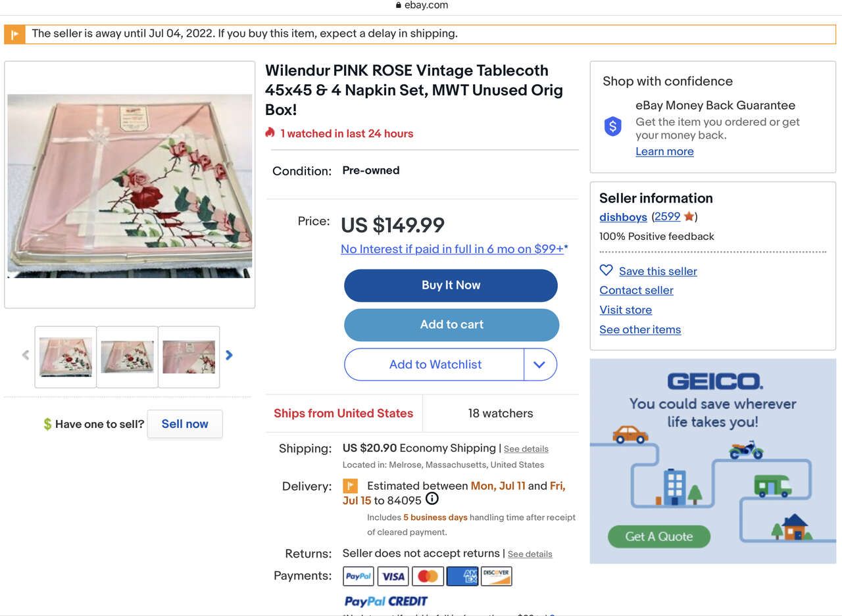
Task: Click the Discover card icon
Action: 497,576
